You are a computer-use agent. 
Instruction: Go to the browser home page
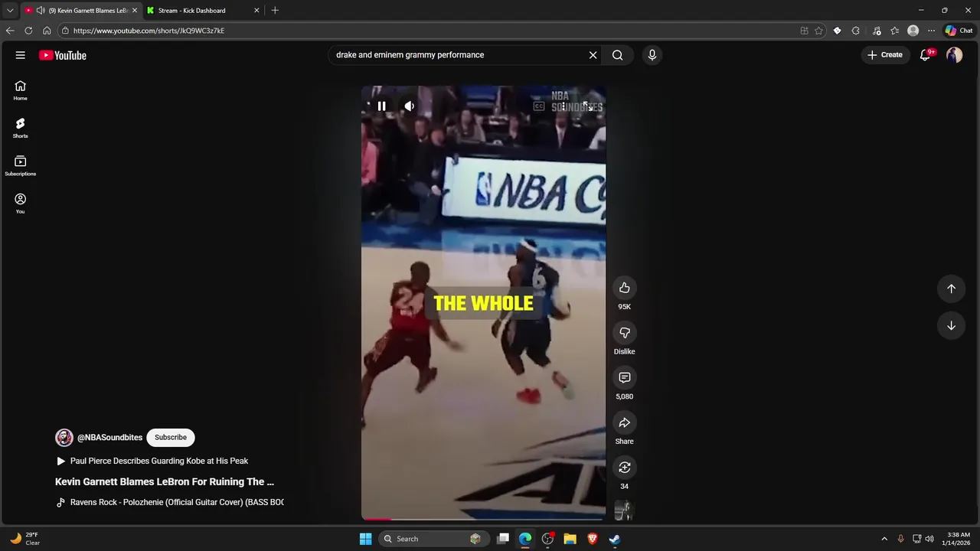point(47,31)
